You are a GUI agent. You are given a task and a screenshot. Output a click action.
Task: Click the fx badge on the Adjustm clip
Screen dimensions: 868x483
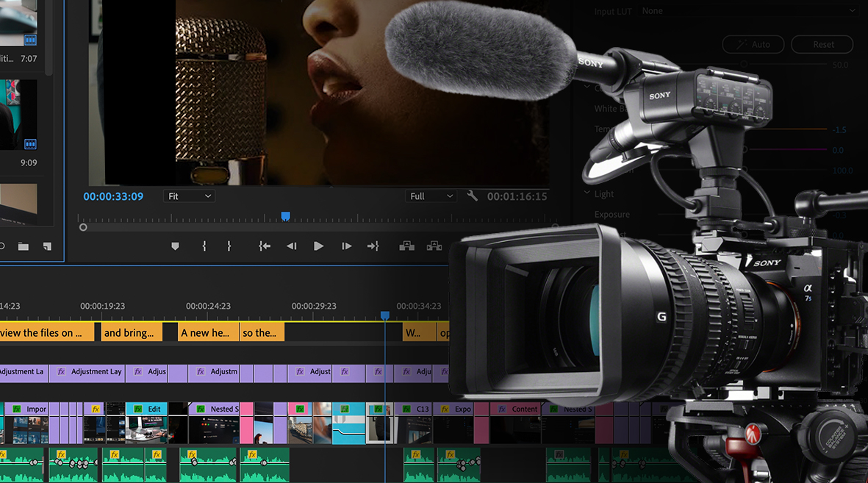[201, 372]
